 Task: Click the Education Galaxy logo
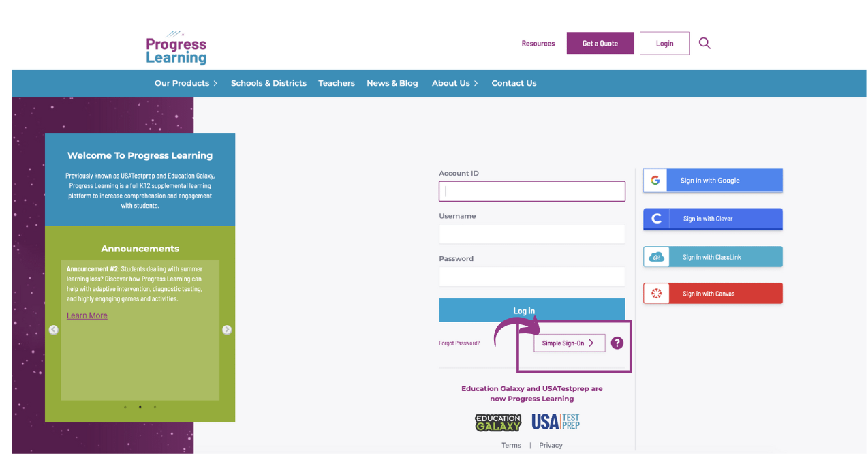(x=498, y=422)
